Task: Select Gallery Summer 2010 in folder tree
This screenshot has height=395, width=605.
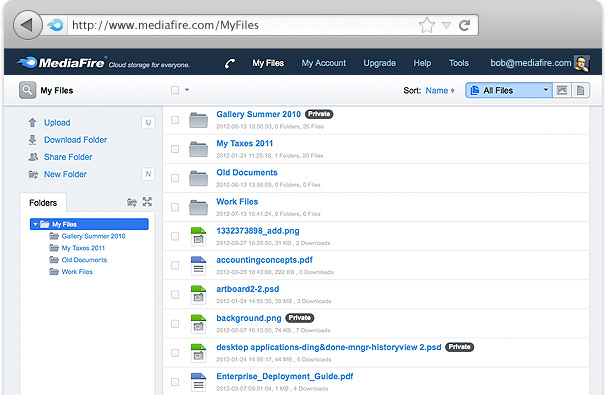Action: 93,236
